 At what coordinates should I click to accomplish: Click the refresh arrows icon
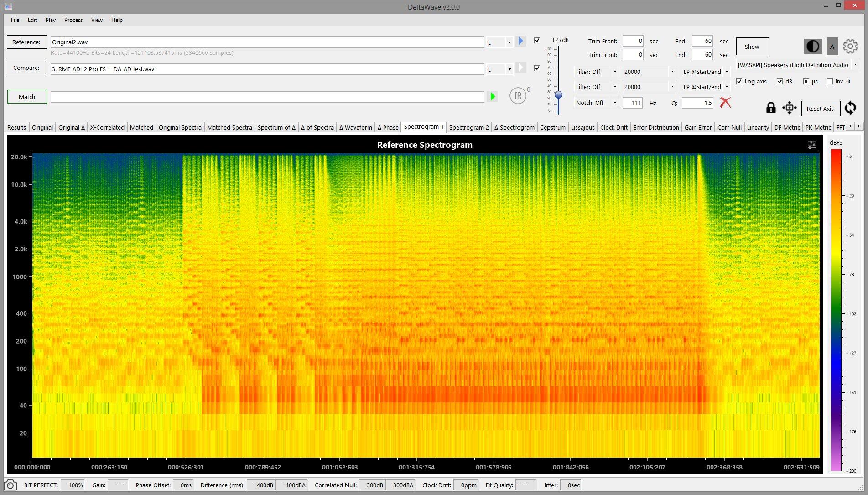pyautogui.click(x=850, y=108)
